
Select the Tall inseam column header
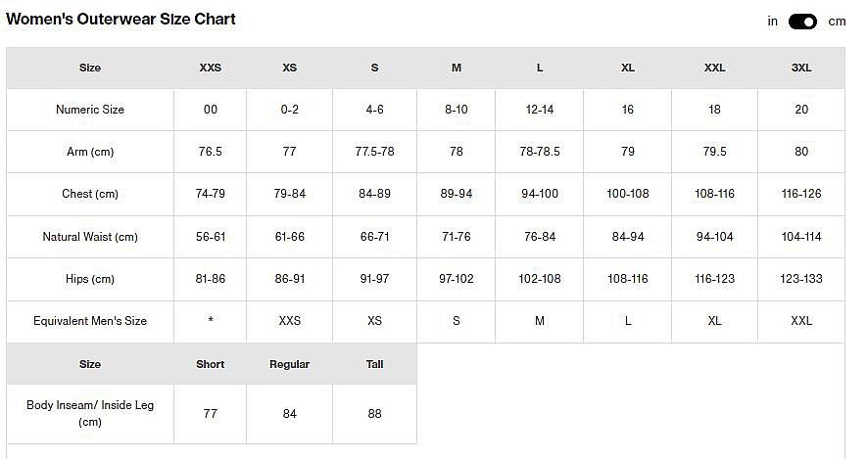(374, 364)
